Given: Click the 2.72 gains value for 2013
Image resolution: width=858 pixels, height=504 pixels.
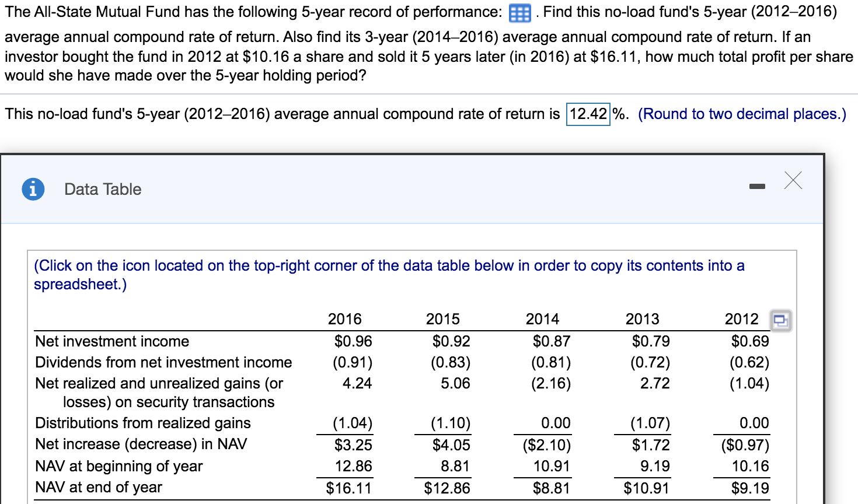Looking at the screenshot, I should 655,383.
